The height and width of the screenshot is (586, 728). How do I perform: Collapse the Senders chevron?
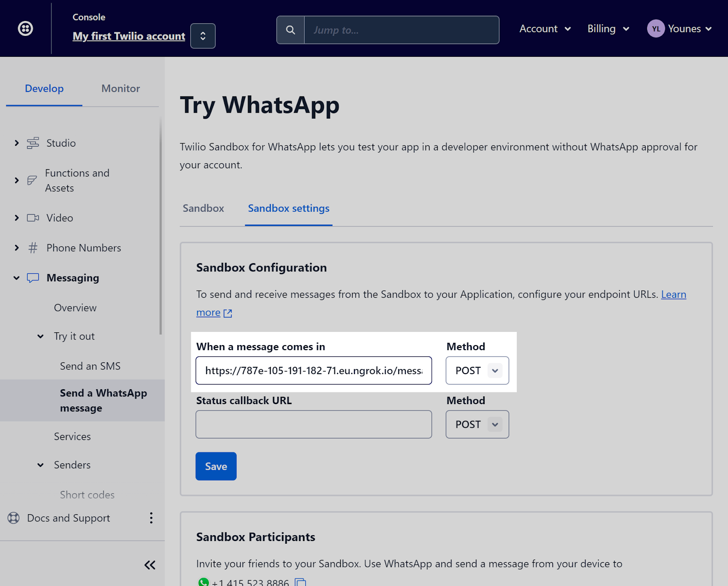pyautogui.click(x=40, y=465)
